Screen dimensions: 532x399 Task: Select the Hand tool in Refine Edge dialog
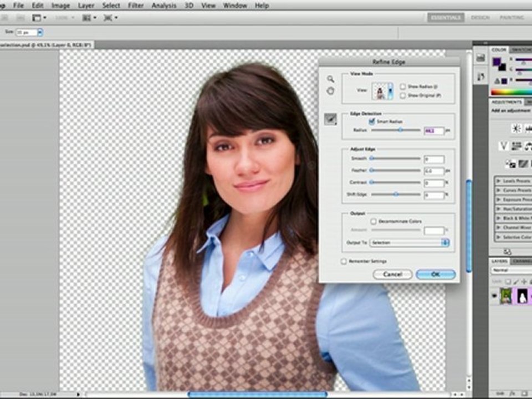[x=330, y=91]
